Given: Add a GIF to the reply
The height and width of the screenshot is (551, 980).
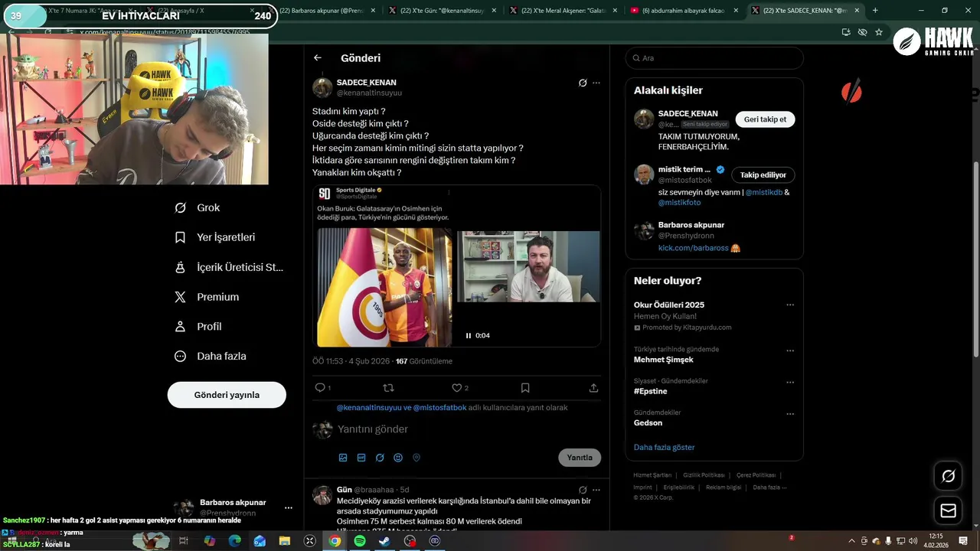Looking at the screenshot, I should click(361, 458).
